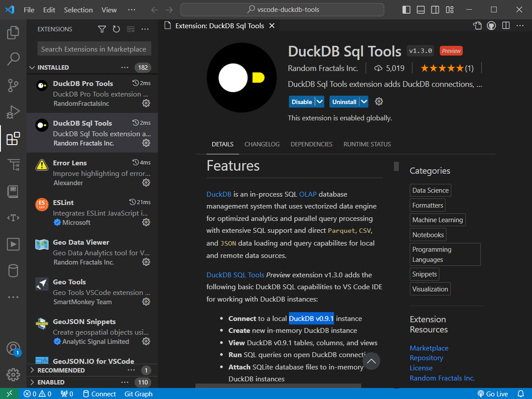Open the overflow menu bar ellipsis
The image size is (532, 399).
131,10
